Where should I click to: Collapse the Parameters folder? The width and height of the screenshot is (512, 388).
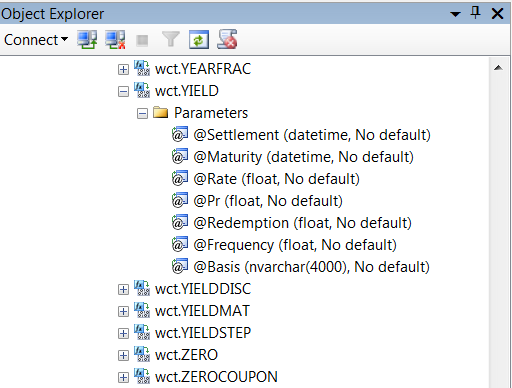[142, 113]
